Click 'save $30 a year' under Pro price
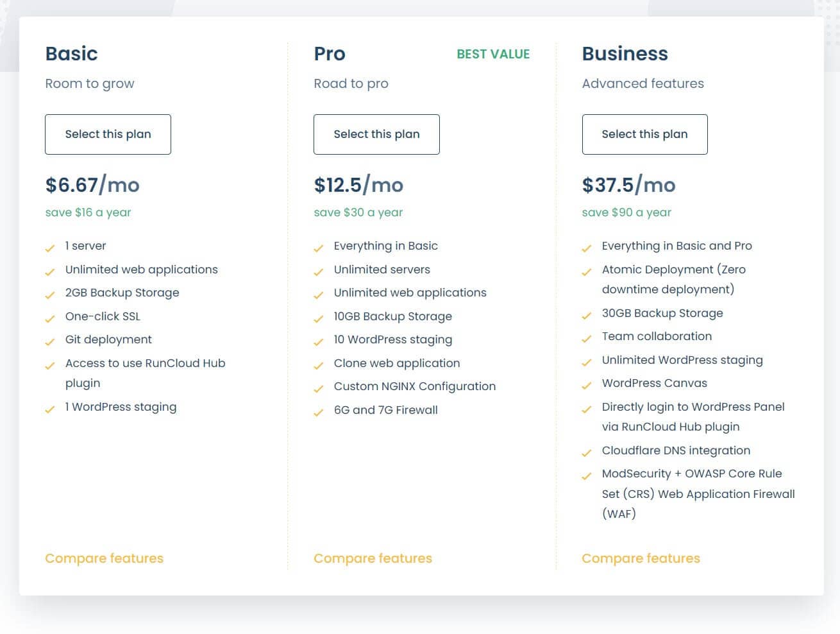Screen dimensions: 840x634 (358, 212)
